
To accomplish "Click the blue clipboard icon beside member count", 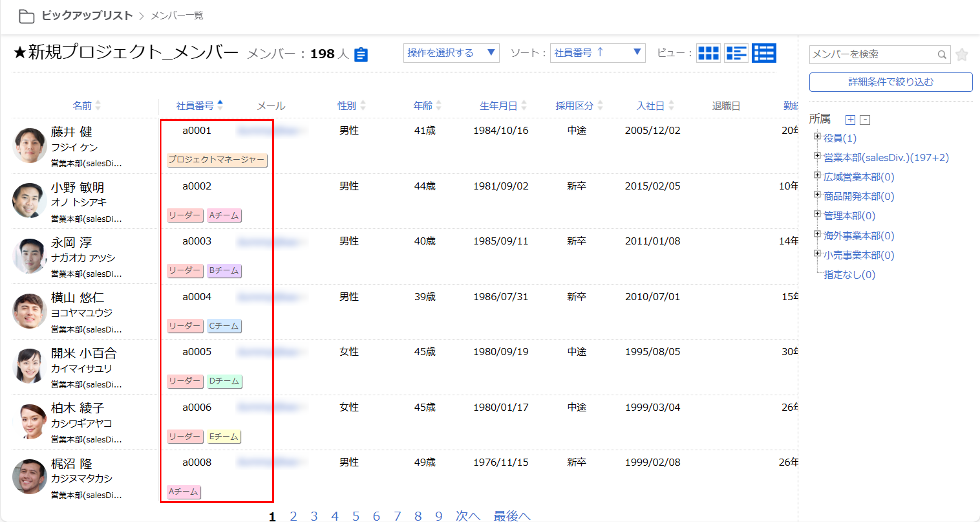I will tap(361, 54).
